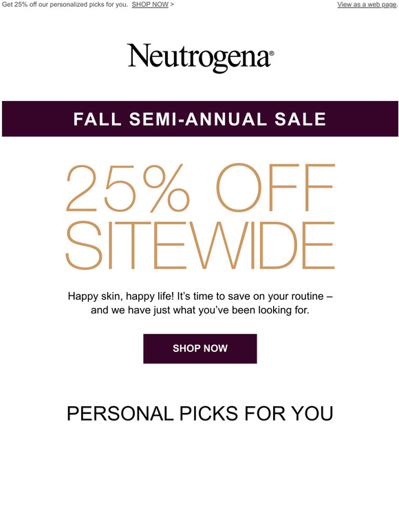Click the gold word OFF in the headline

pyautogui.click(x=275, y=188)
